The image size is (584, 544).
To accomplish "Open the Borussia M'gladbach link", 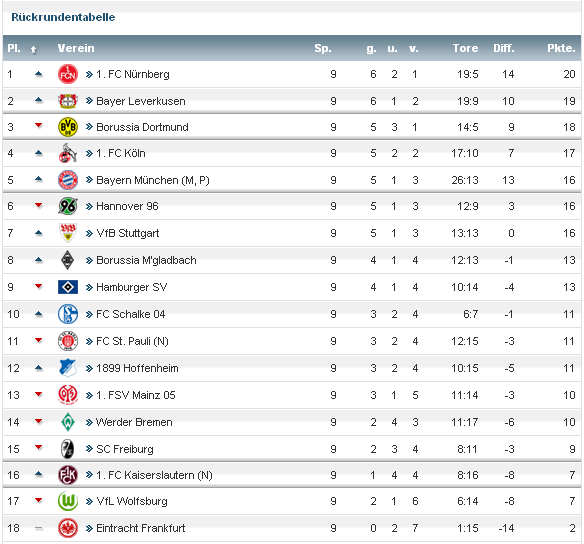I will click(146, 260).
